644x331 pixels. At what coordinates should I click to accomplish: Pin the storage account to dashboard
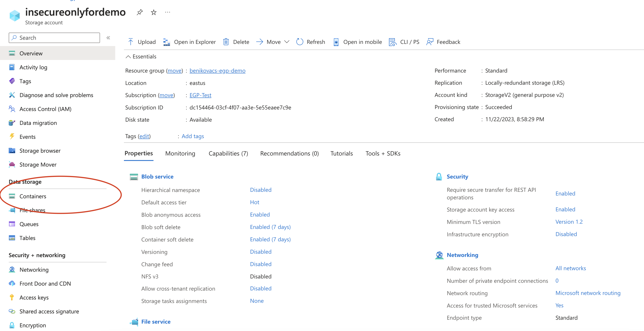140,12
